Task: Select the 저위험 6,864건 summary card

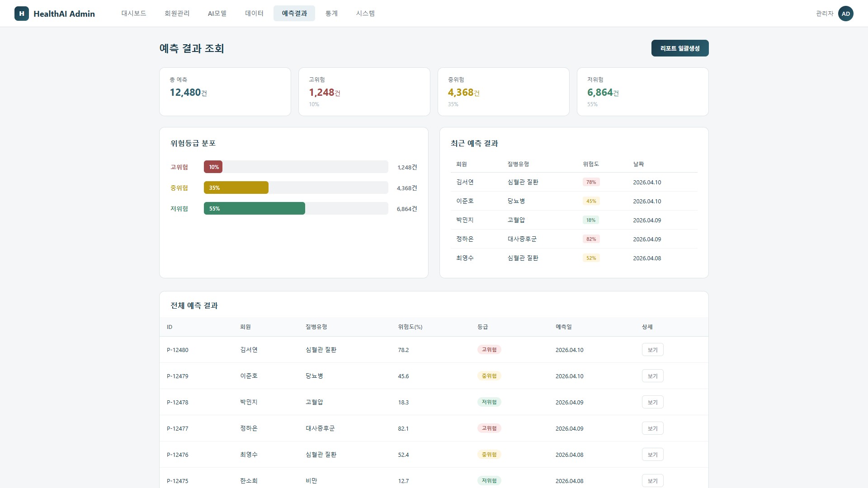Action: 643,92
